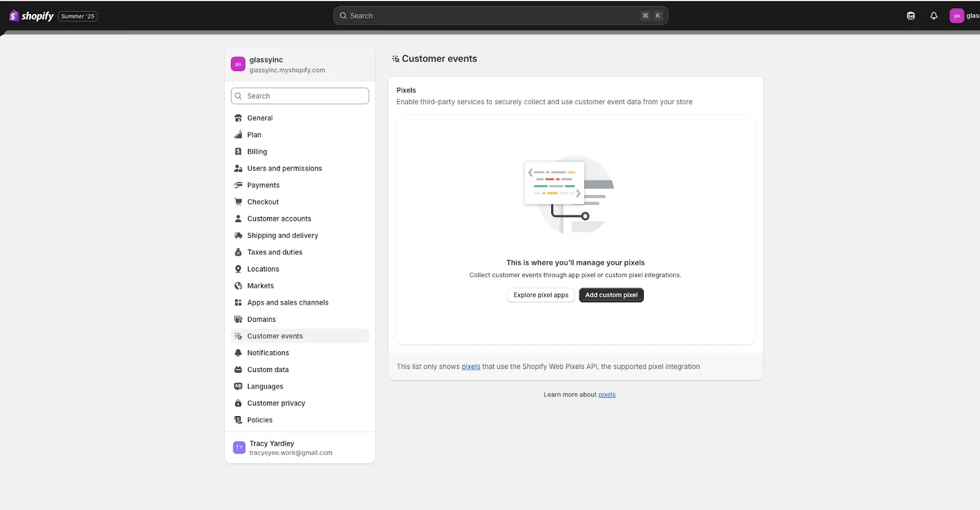The image size is (980, 510).
Task: Open Customer accounts settings
Action: pos(300,219)
